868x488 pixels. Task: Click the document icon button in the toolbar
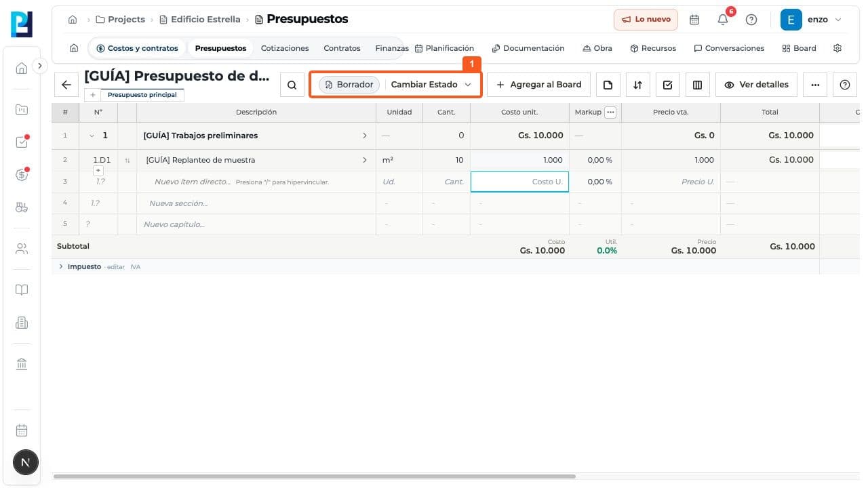(x=608, y=85)
